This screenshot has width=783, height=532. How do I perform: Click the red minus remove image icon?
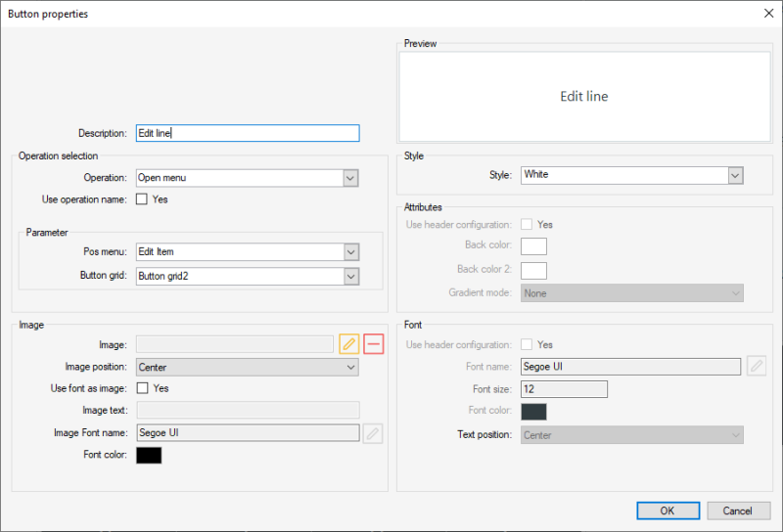pyautogui.click(x=374, y=344)
